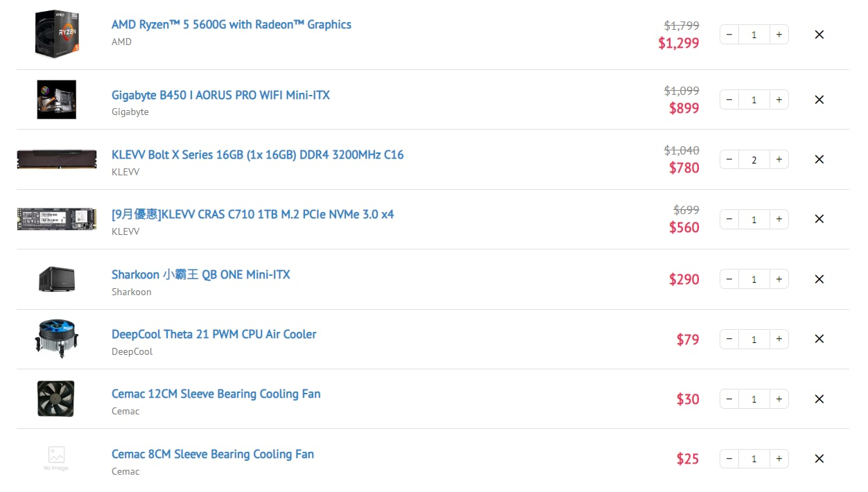Remove Cemac 8CM fan from cart

tap(819, 459)
